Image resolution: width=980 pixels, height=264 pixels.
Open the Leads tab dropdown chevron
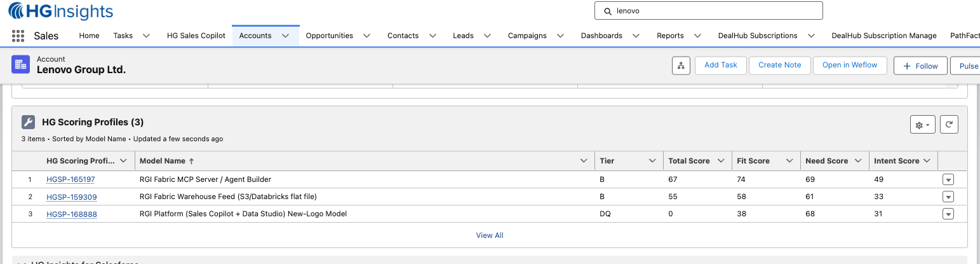pos(487,36)
